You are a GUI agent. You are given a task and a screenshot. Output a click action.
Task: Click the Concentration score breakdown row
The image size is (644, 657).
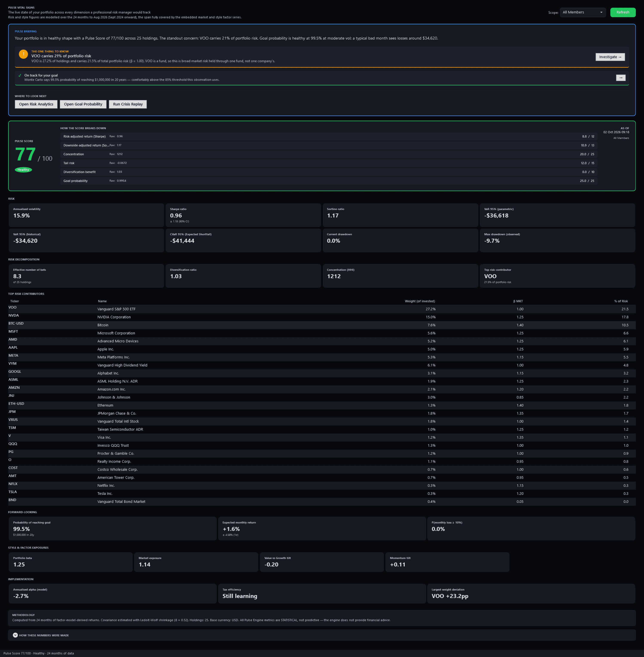click(x=329, y=154)
